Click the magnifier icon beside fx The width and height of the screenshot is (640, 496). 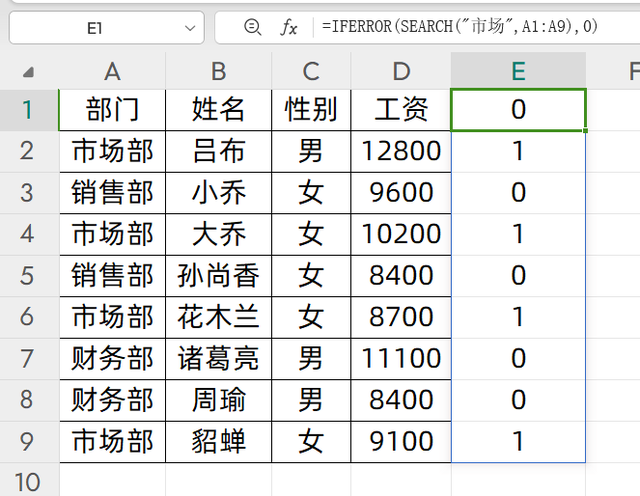253,28
